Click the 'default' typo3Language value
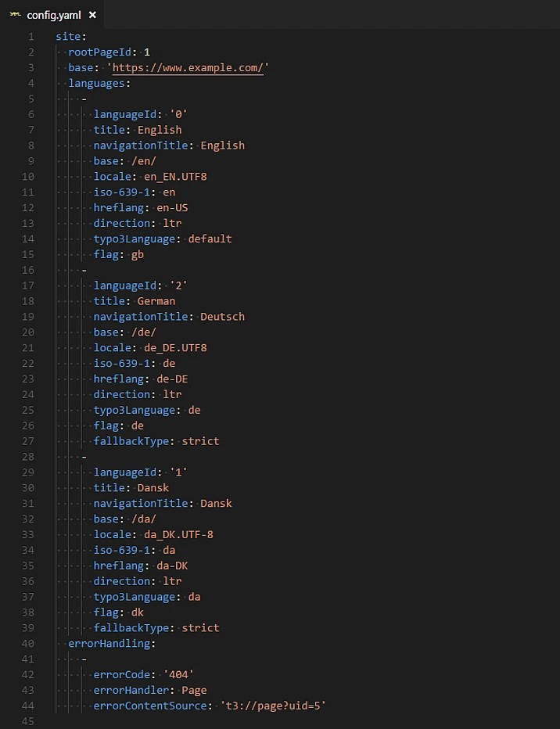This screenshot has height=729, width=560. (x=210, y=239)
